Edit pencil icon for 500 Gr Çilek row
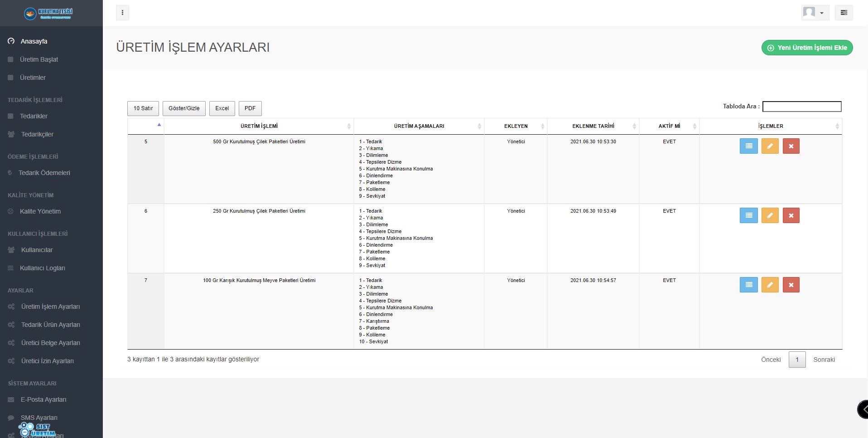 coord(770,146)
